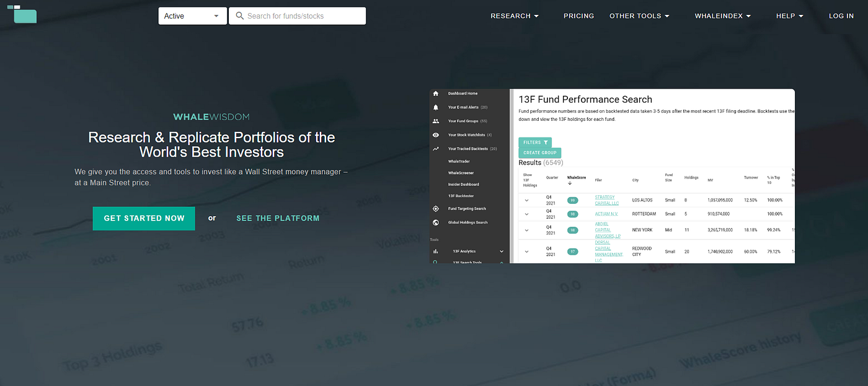Click the 1,057,095,000 MV value
This screenshot has width=868, height=386.
click(x=720, y=200)
